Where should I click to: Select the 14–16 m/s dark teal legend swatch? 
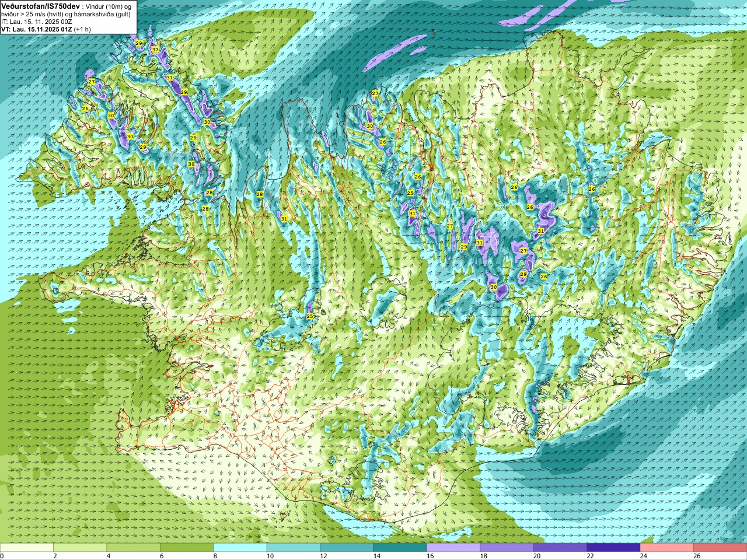[x=400, y=548]
